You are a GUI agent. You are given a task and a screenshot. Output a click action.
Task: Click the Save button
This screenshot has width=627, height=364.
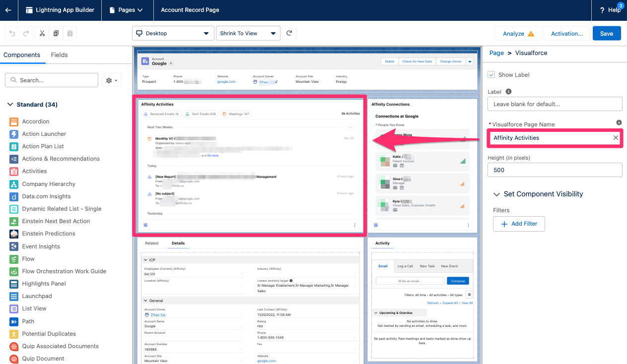tap(606, 33)
